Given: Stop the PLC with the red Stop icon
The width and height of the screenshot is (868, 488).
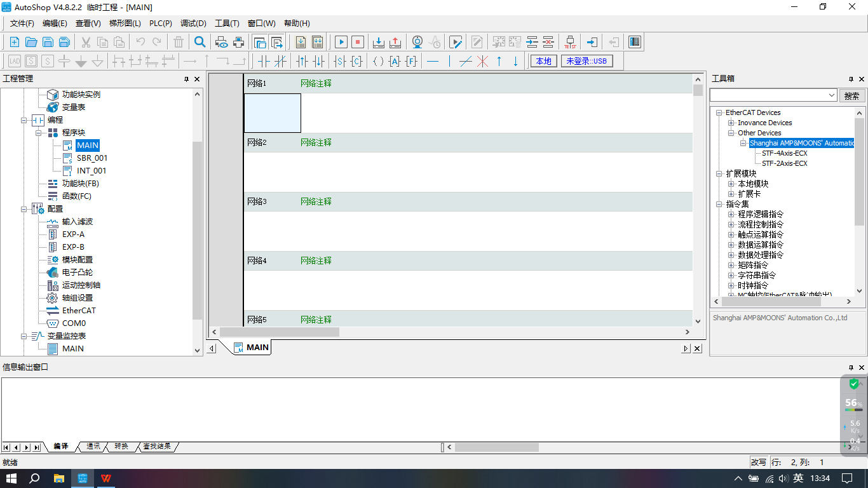Looking at the screenshot, I should (358, 42).
